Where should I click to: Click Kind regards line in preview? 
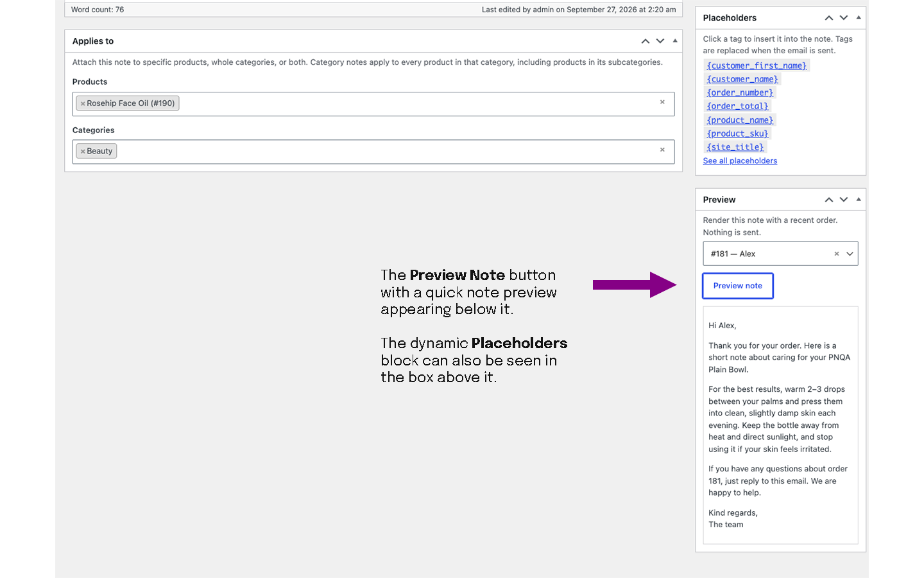[x=733, y=513]
